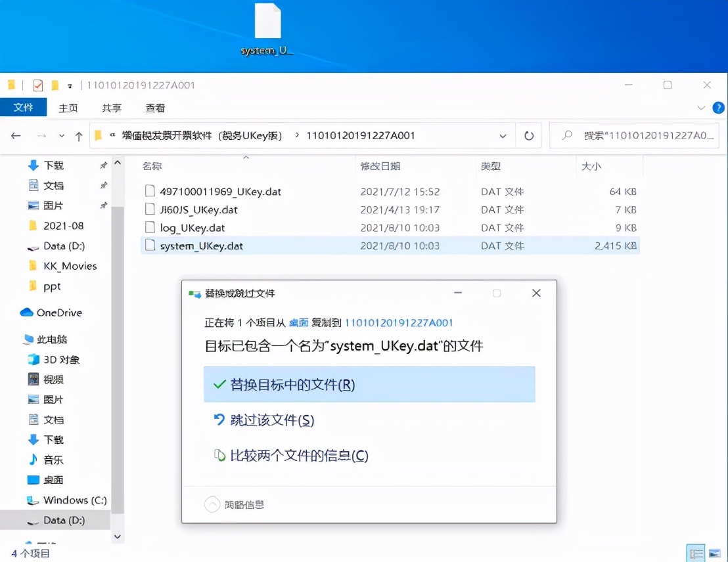
Task: Switch to details view in status bar
Action: tap(694, 553)
